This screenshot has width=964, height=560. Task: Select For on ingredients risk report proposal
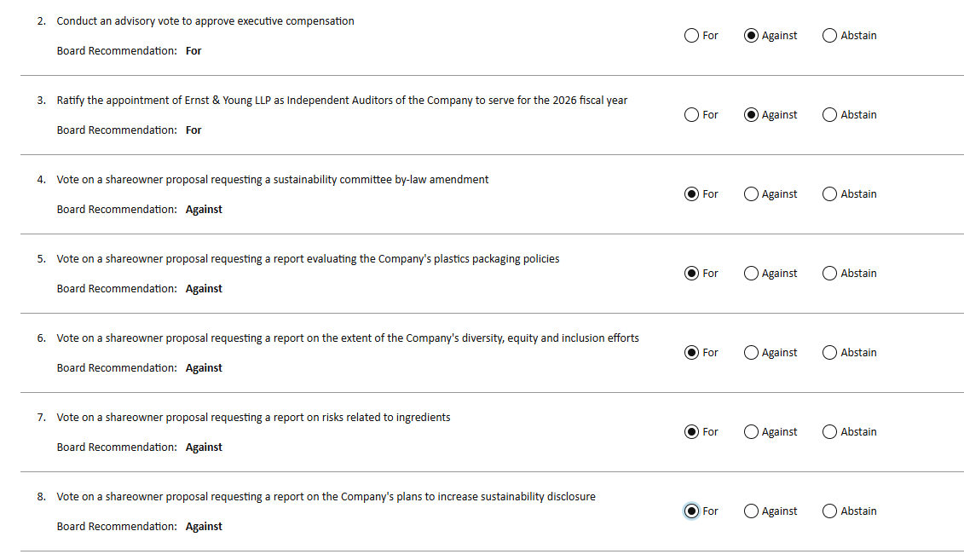coord(692,432)
